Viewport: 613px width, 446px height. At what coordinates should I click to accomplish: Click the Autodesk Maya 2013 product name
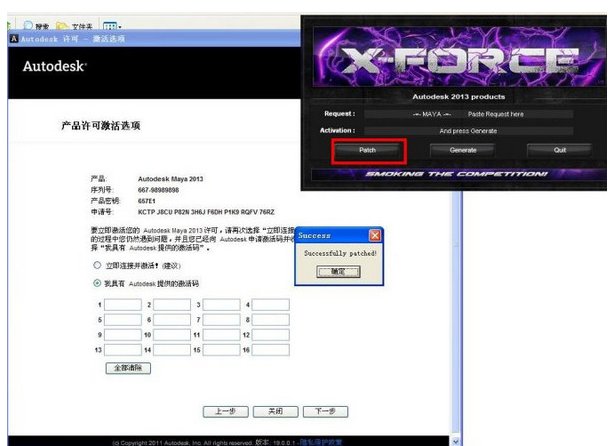(170, 179)
